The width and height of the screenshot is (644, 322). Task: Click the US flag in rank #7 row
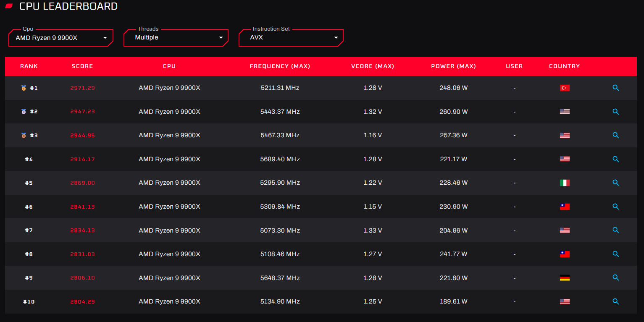click(x=565, y=230)
